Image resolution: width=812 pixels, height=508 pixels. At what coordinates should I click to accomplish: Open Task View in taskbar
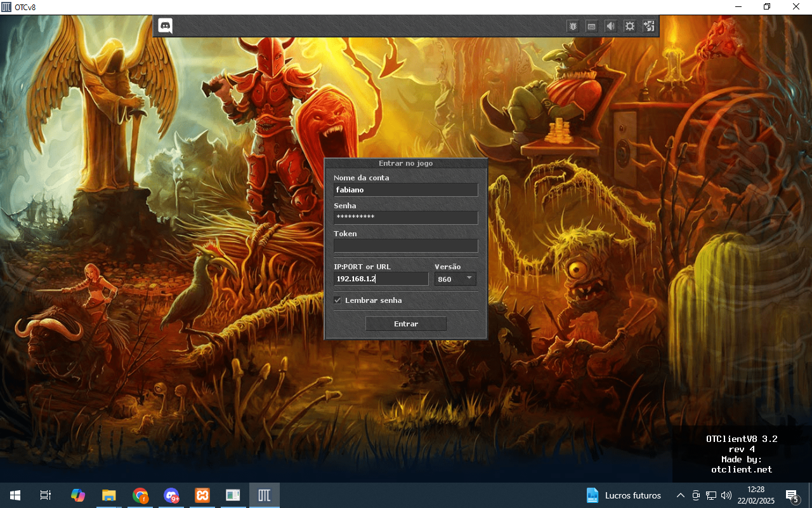point(46,495)
